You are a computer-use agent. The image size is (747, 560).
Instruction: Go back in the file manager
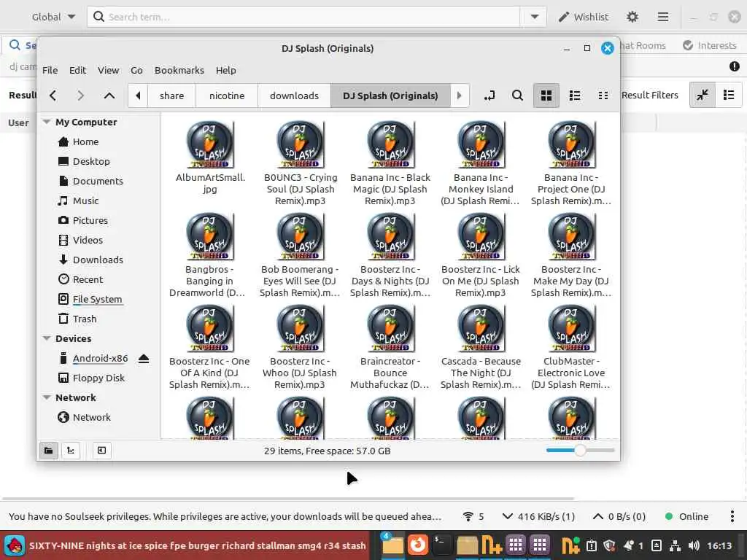(x=53, y=96)
